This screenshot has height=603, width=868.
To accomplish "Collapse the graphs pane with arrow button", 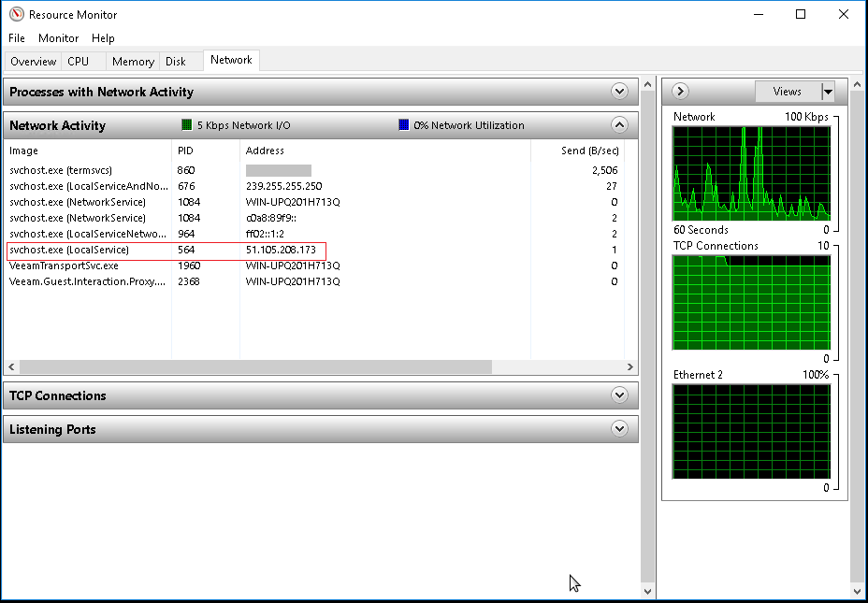I will (x=680, y=92).
